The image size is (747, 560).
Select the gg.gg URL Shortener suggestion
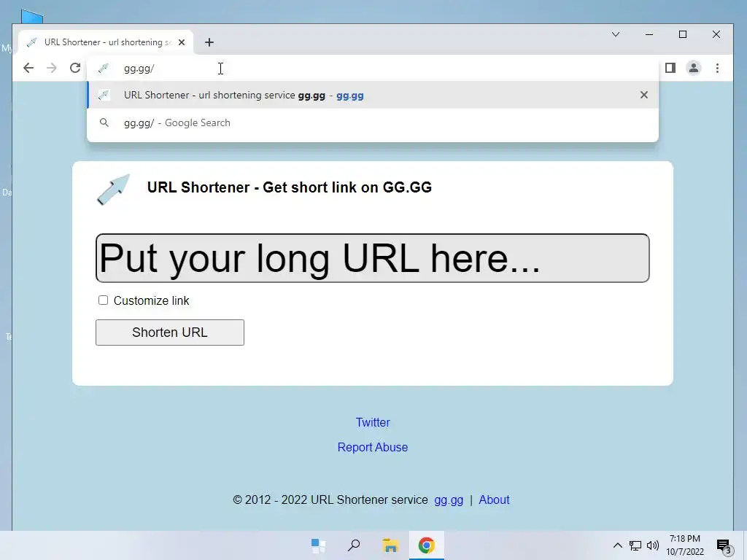(x=373, y=95)
